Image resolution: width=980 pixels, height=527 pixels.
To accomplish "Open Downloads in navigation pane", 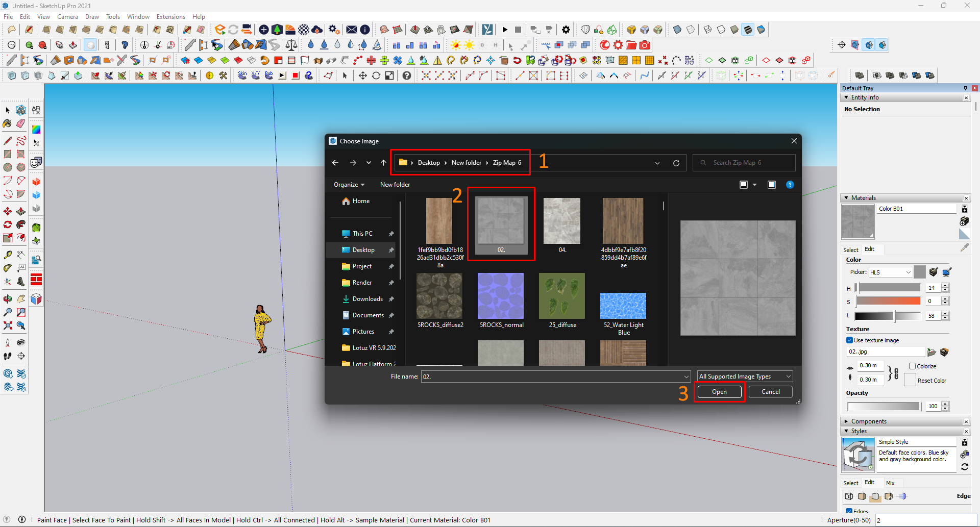I will click(x=367, y=299).
